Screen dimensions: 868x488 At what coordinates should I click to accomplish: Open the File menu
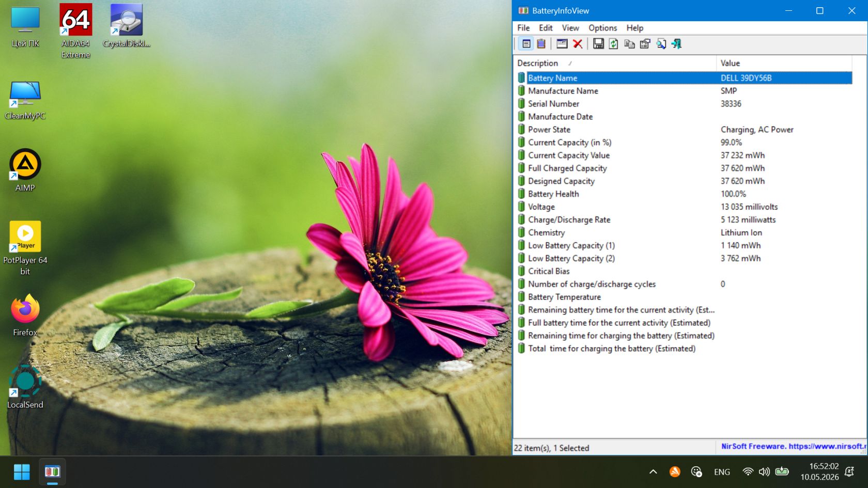[523, 28]
